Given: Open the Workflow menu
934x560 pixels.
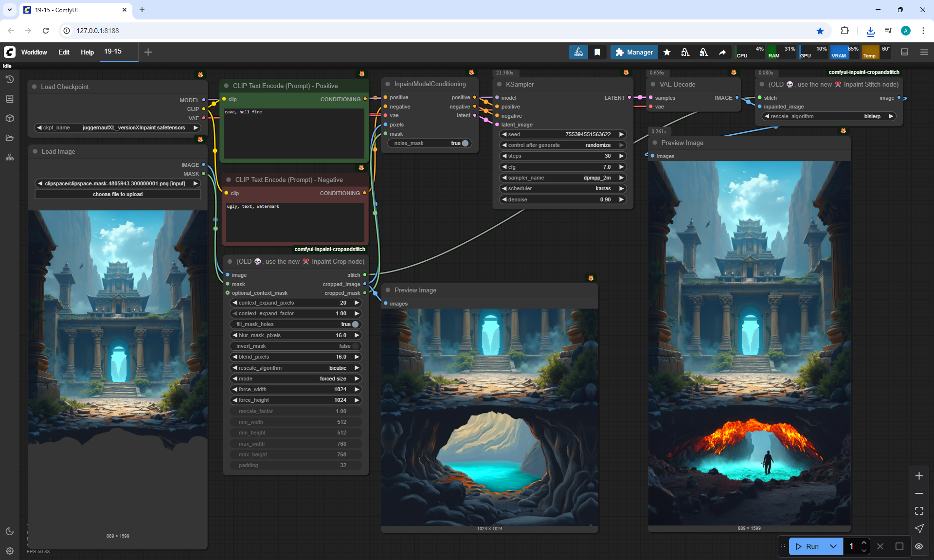Looking at the screenshot, I should [x=34, y=52].
